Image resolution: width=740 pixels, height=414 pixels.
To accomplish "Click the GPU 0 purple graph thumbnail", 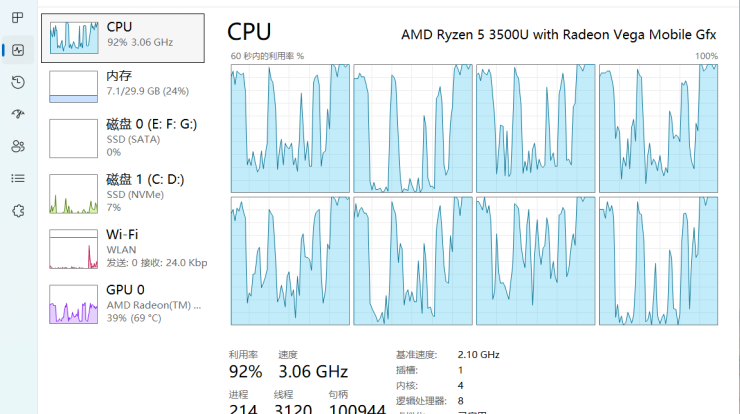I will (73, 303).
